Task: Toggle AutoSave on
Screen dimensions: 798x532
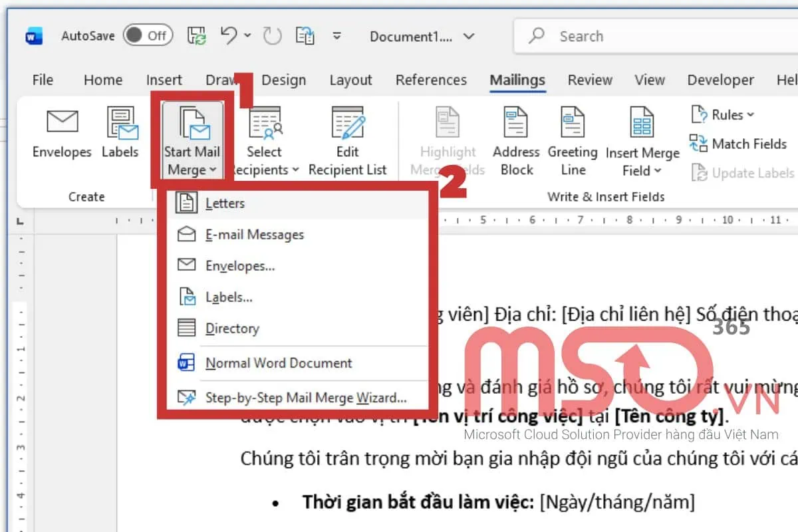Action: (148, 36)
